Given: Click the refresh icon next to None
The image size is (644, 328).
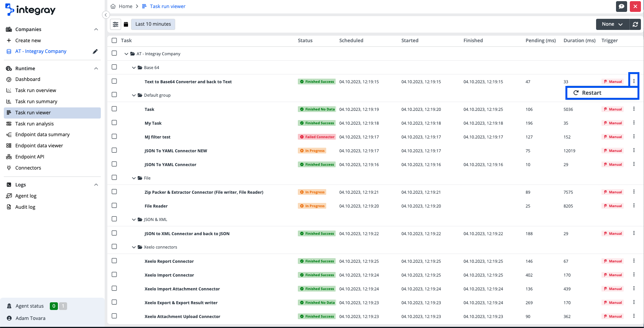Looking at the screenshot, I should pyautogui.click(x=635, y=24).
